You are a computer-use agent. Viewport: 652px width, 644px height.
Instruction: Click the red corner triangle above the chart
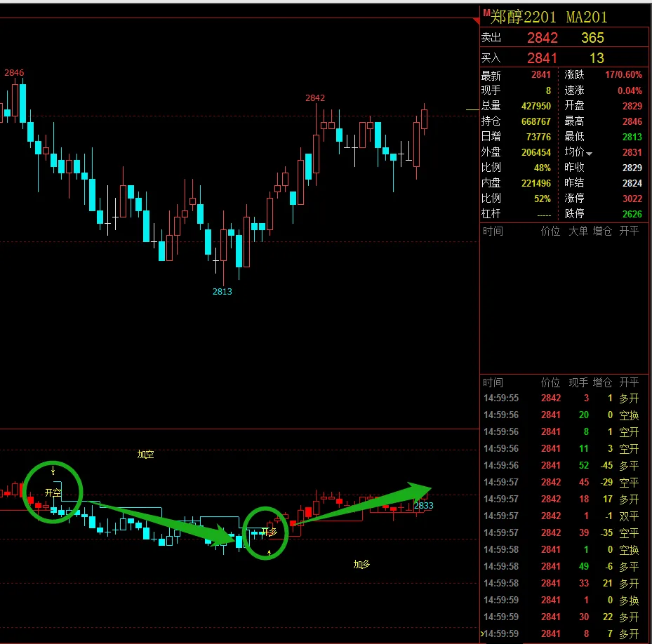pyautogui.click(x=476, y=21)
